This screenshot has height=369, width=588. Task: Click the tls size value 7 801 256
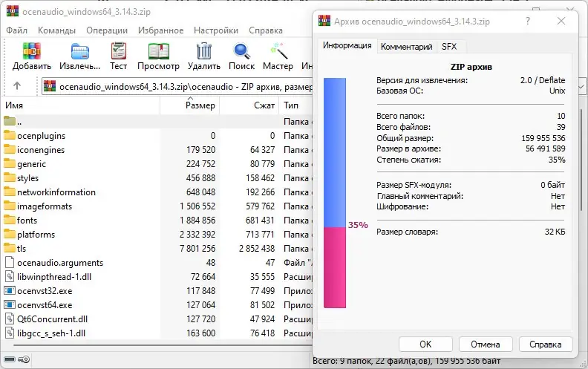click(x=197, y=248)
